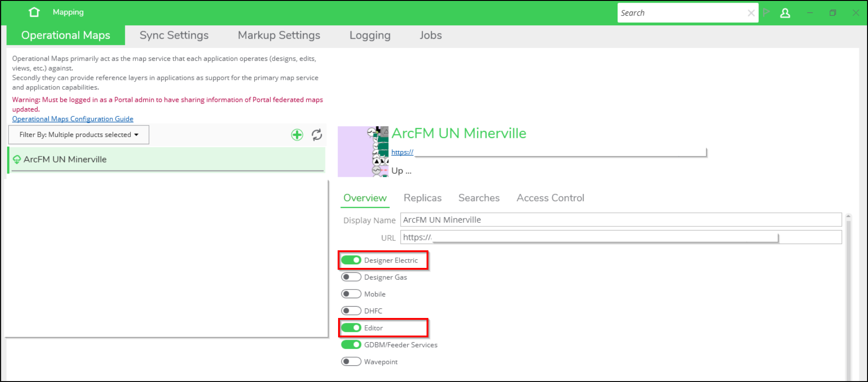
Task: Maximize the Mapping window
Action: 833,13
